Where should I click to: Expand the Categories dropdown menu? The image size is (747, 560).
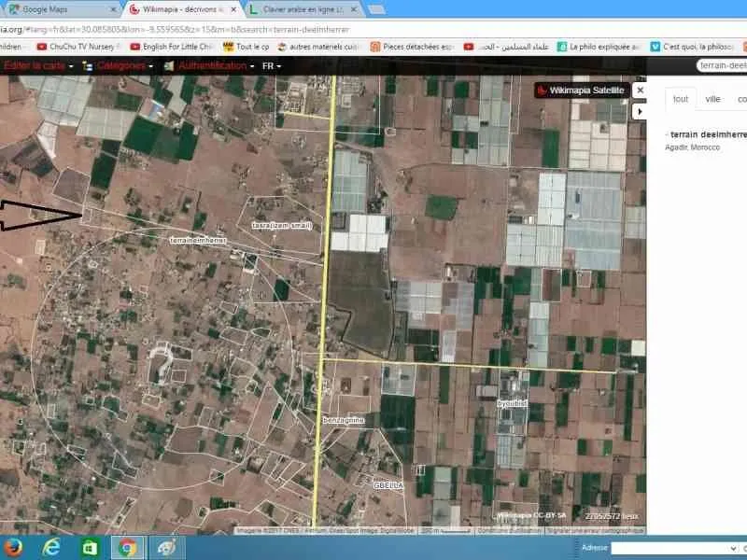(125, 65)
